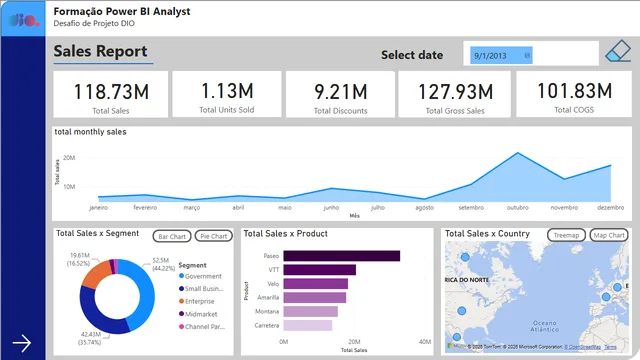This screenshot has width=640, height=360.
Task: Click the 19.61M (16.52%) donut label
Action: pyautogui.click(x=79, y=259)
